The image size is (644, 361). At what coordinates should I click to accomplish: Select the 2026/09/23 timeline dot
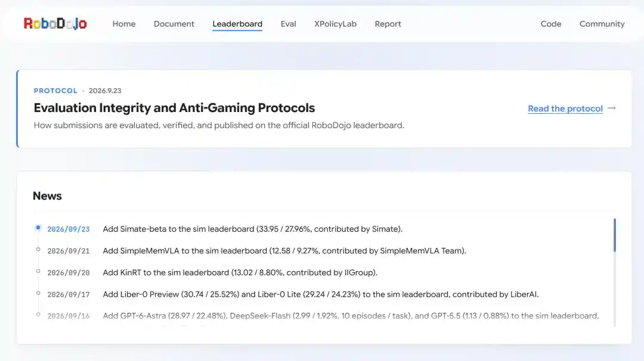pyautogui.click(x=38, y=228)
